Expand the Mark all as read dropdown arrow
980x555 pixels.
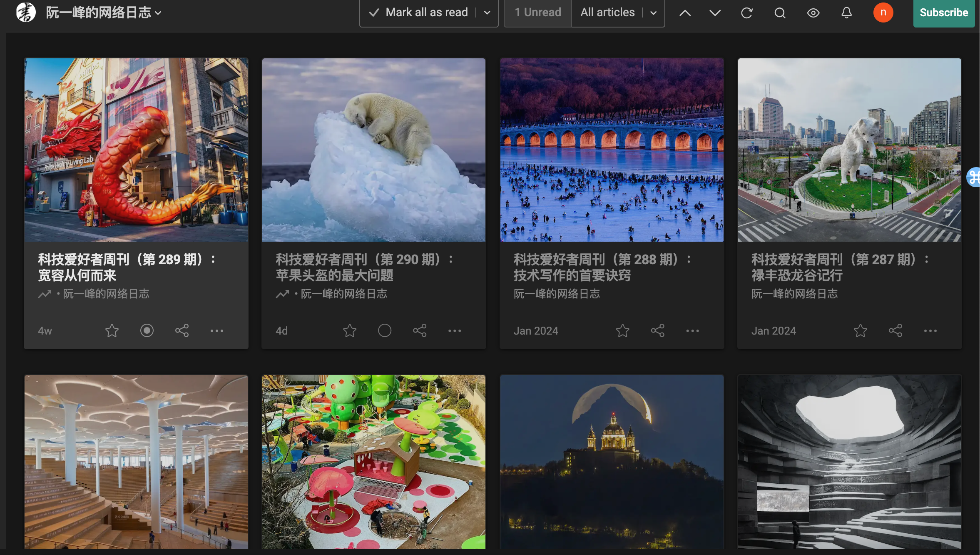(487, 13)
